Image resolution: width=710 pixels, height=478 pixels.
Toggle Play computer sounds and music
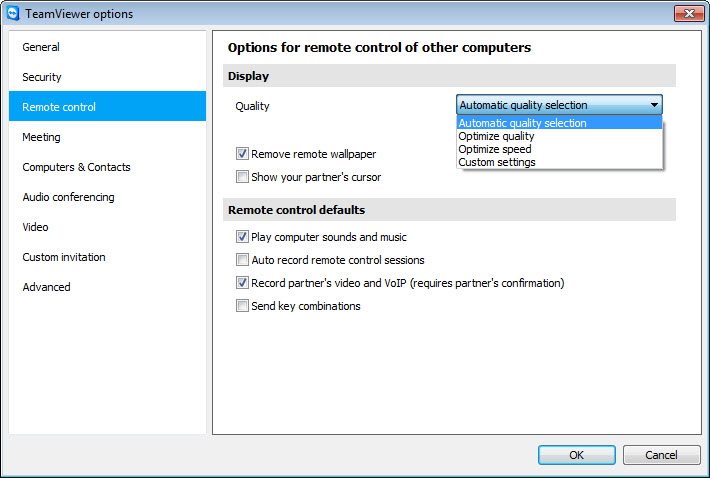tap(242, 237)
